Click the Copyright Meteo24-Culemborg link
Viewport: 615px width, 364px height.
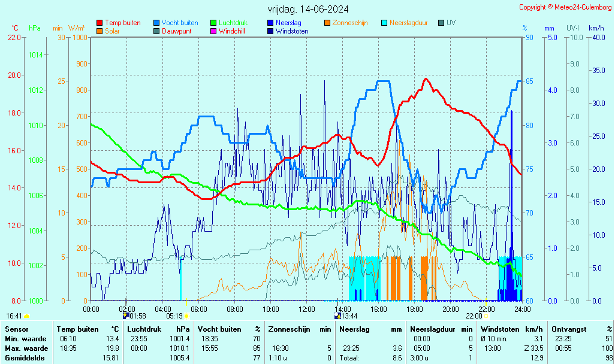coord(564,7)
